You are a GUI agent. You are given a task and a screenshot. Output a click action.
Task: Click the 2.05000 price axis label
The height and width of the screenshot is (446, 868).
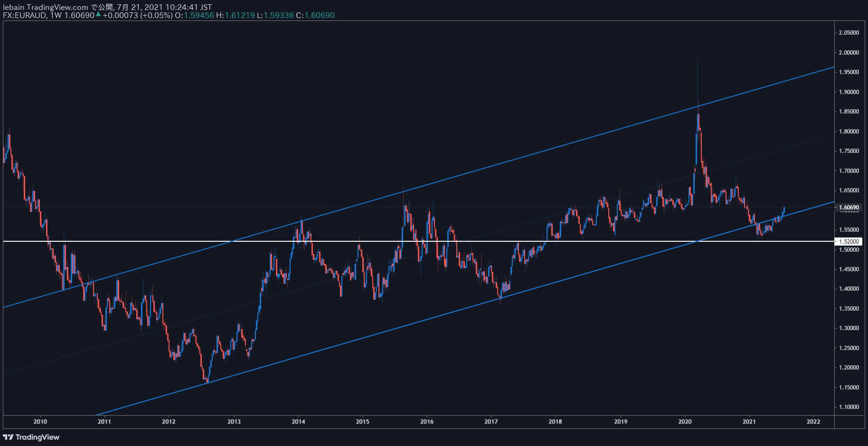coord(849,33)
